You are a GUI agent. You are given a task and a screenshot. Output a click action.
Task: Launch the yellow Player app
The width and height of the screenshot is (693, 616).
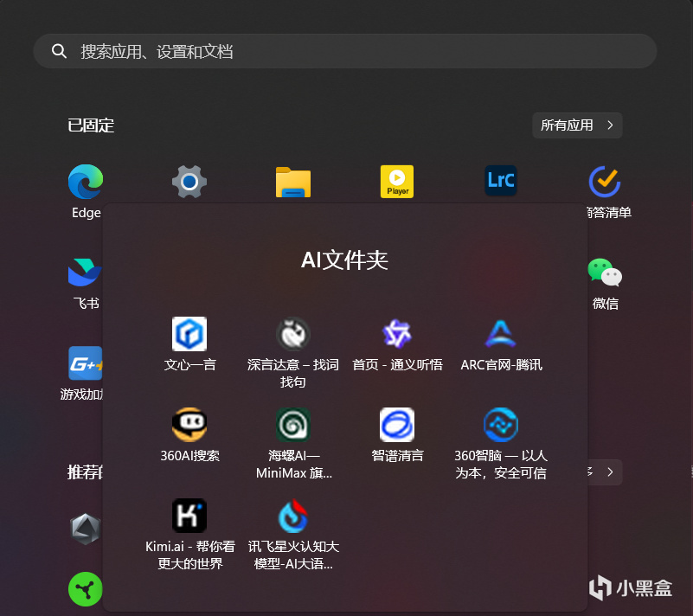(397, 182)
